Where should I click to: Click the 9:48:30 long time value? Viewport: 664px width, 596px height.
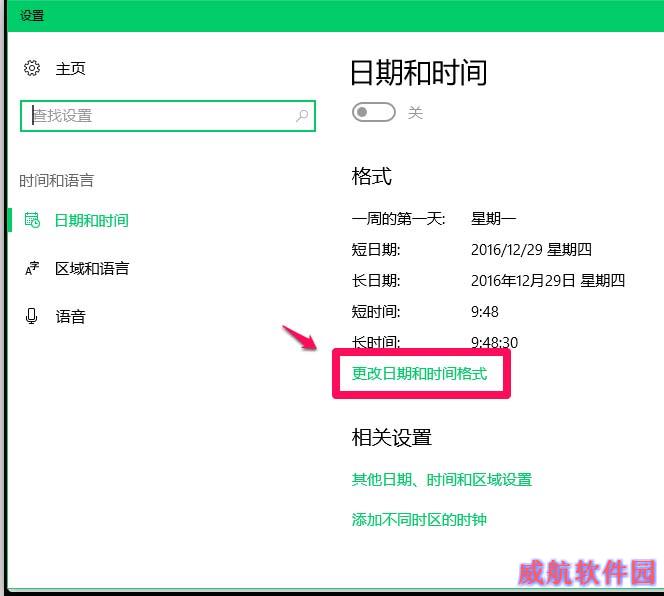495,341
